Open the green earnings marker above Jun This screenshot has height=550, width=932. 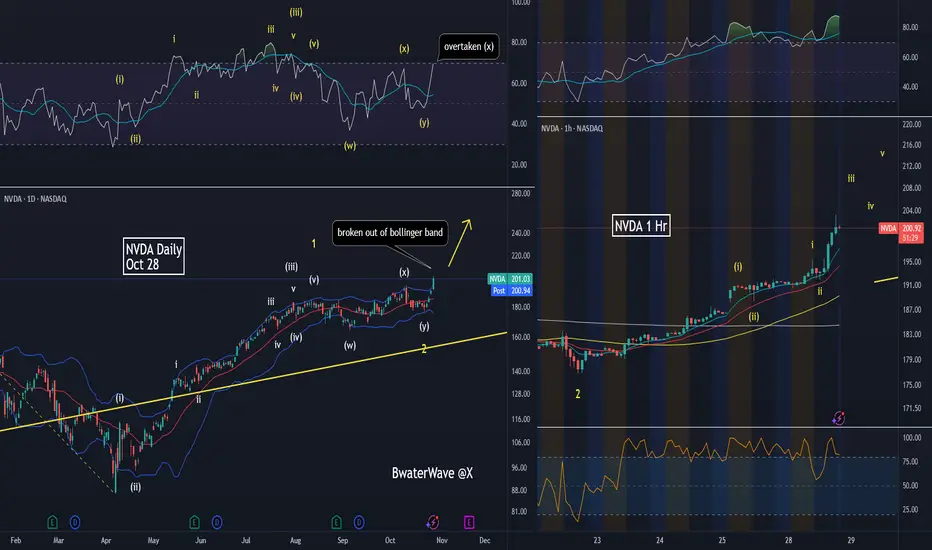click(x=194, y=523)
